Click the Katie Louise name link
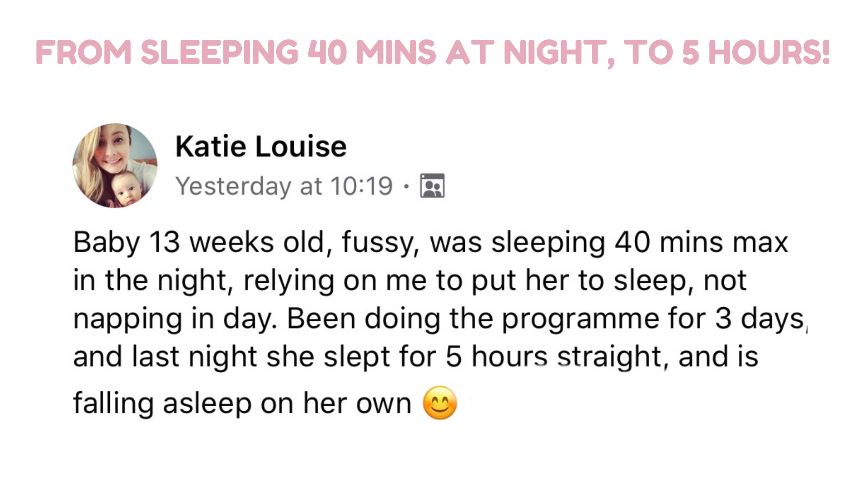The width and height of the screenshot is (868, 488). point(261,146)
